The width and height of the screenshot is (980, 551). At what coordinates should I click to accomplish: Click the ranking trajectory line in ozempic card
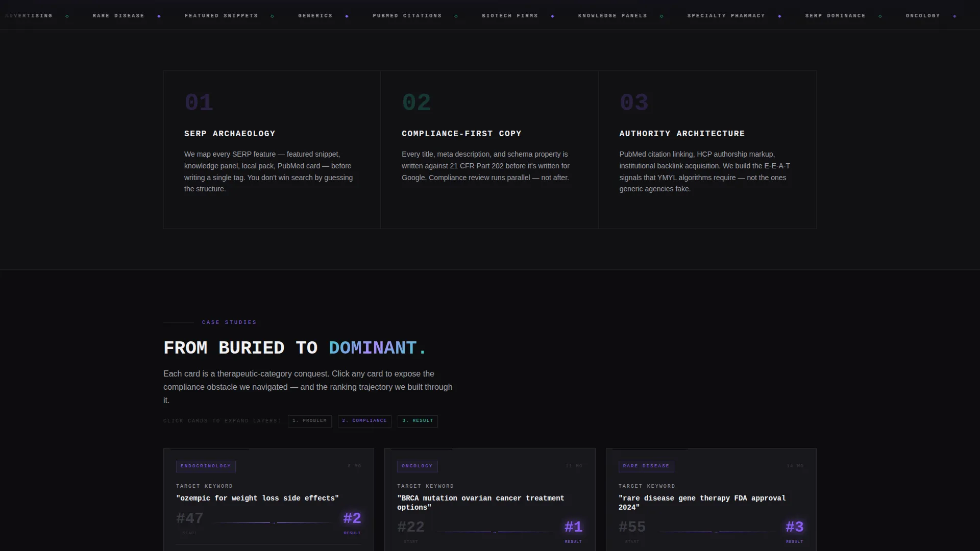pyautogui.click(x=274, y=522)
